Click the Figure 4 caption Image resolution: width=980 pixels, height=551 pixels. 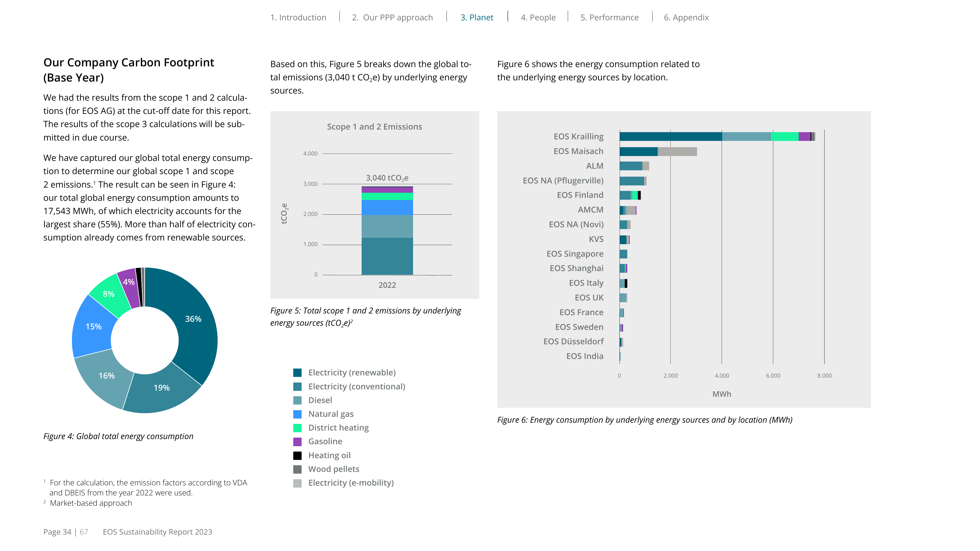click(x=118, y=436)
